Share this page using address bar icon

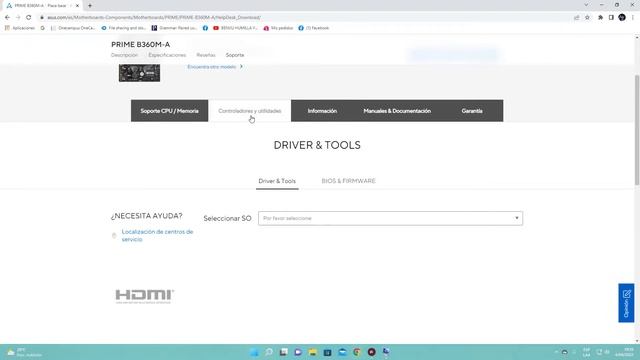577,18
